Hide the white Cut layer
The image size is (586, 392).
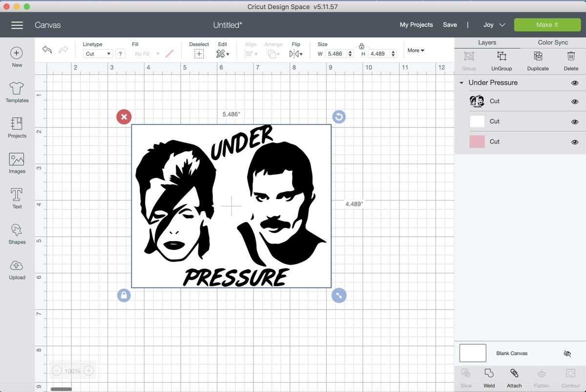coord(575,122)
